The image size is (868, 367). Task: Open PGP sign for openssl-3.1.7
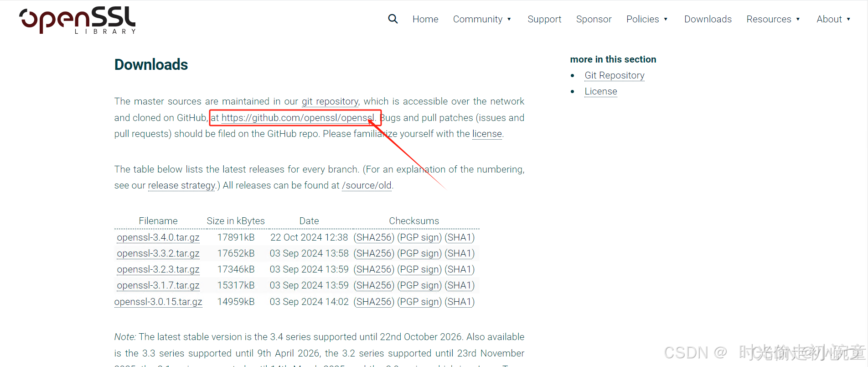[x=419, y=285]
